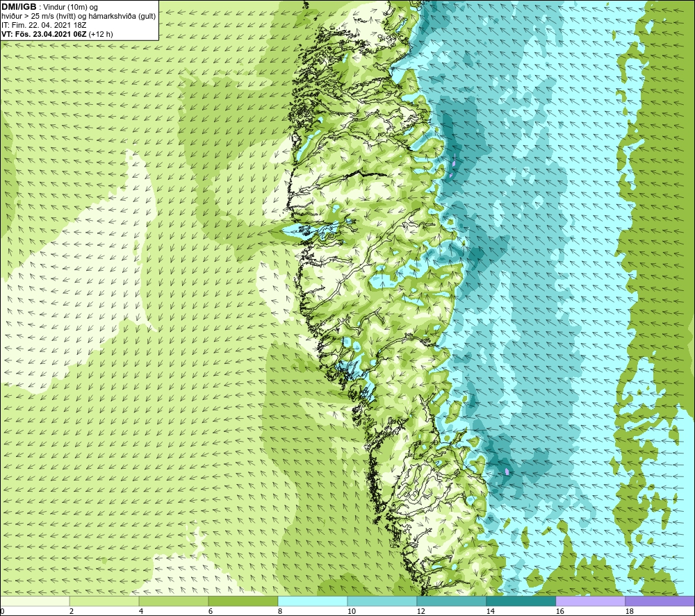Click the 8–10 m/s light cyan legend swatch

click(x=313, y=601)
